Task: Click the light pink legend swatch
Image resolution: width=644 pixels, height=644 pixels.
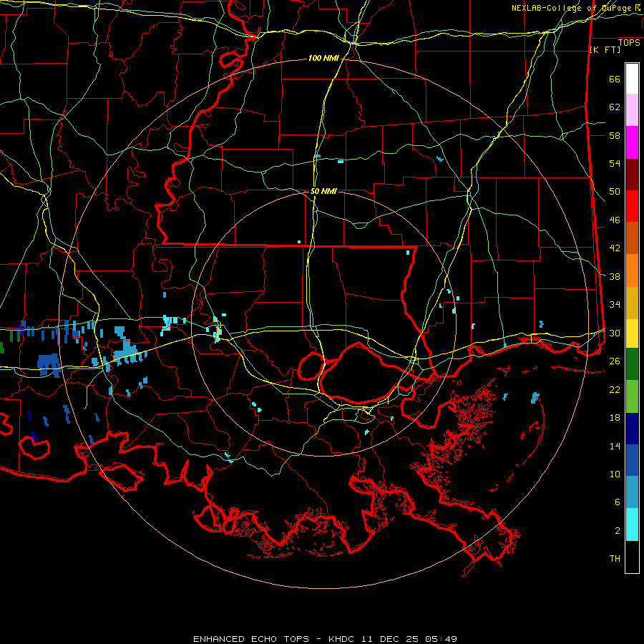Action: pos(632,110)
